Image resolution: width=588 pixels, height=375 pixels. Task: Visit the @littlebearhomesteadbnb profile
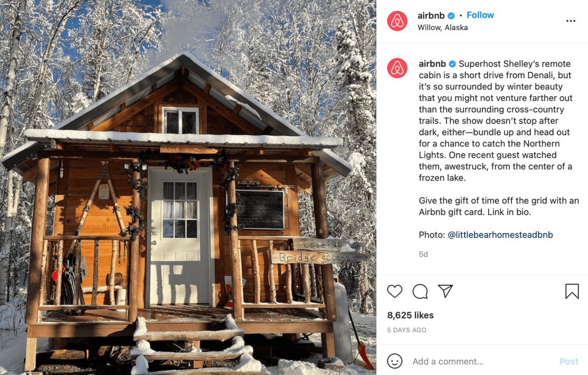pos(500,235)
